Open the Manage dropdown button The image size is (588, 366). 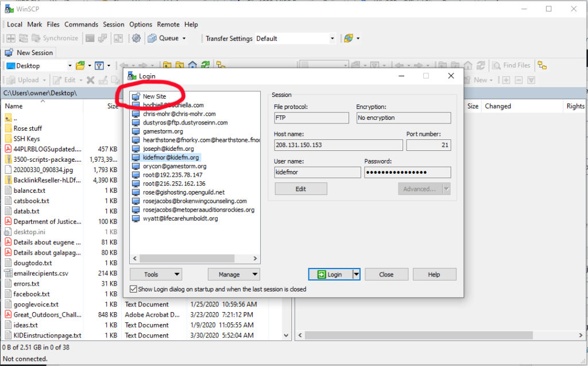pos(234,274)
